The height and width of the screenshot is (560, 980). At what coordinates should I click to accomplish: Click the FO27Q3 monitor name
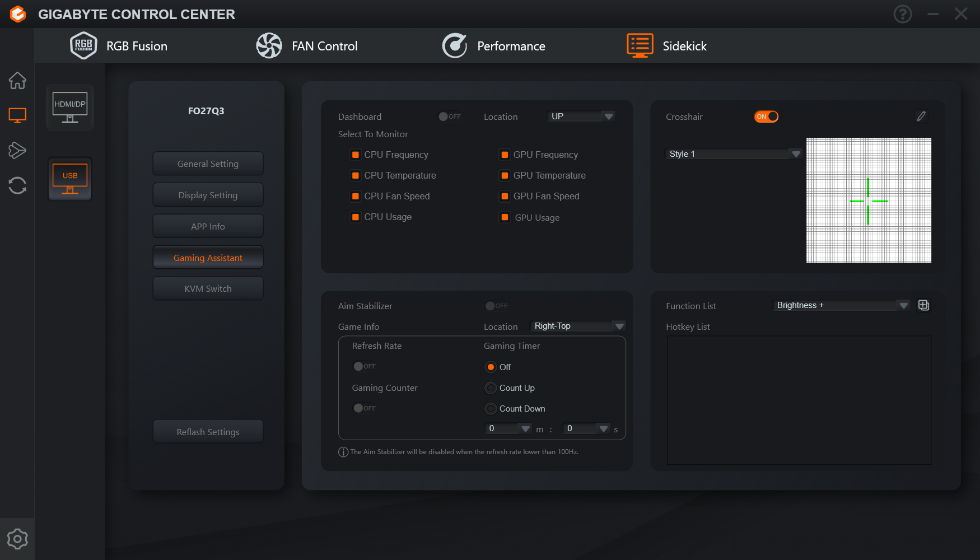coord(206,111)
